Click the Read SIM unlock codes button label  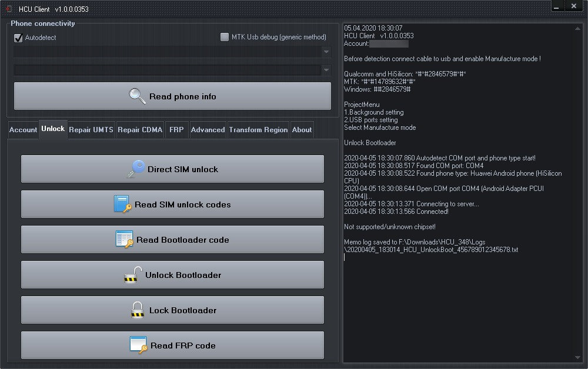point(183,204)
